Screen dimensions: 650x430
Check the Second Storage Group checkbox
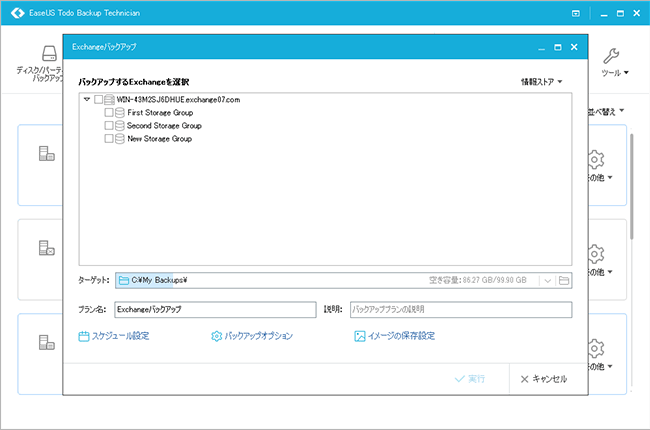coord(109,125)
